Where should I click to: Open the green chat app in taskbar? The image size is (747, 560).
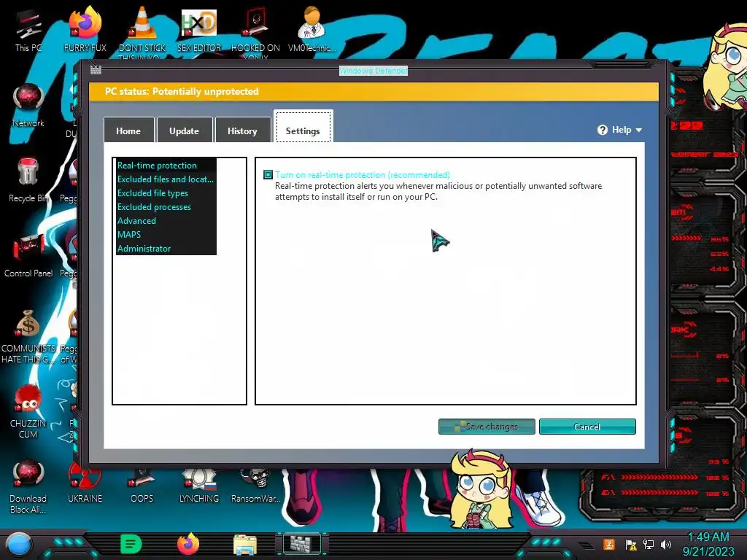tap(131, 544)
